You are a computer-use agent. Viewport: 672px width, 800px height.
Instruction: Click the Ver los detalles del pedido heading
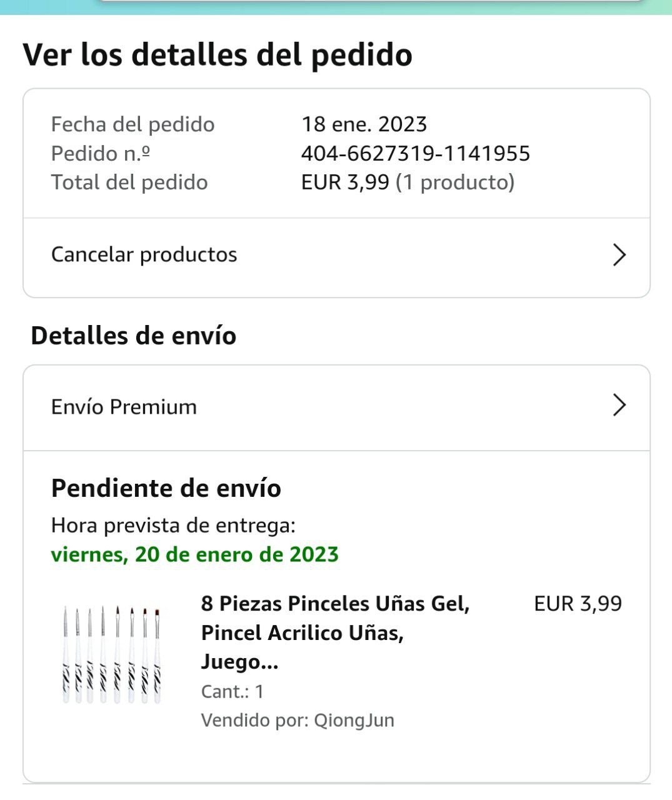[218, 54]
